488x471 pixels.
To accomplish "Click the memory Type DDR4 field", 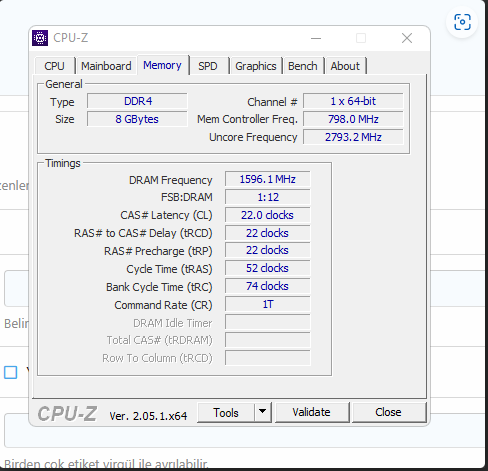I will [137, 101].
